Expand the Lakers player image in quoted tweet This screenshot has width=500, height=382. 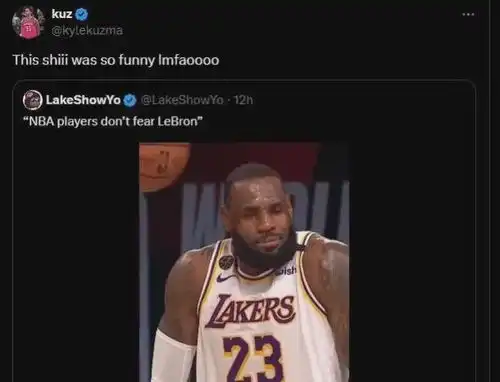(x=244, y=262)
